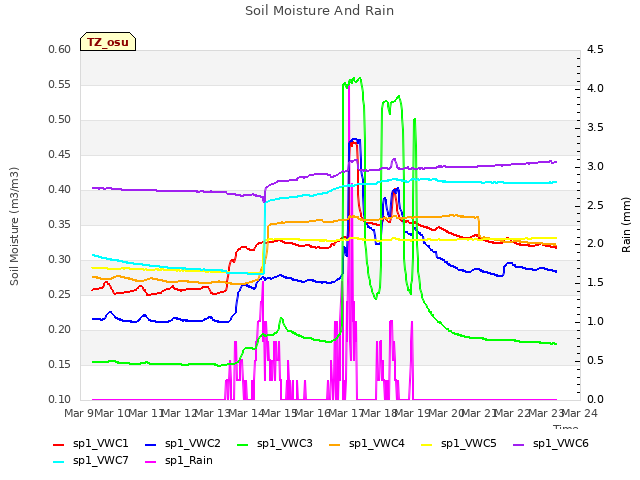640x480 pixels.
Task: Click the Soil Moisture (m3/m3) axis title
Action: point(14,226)
